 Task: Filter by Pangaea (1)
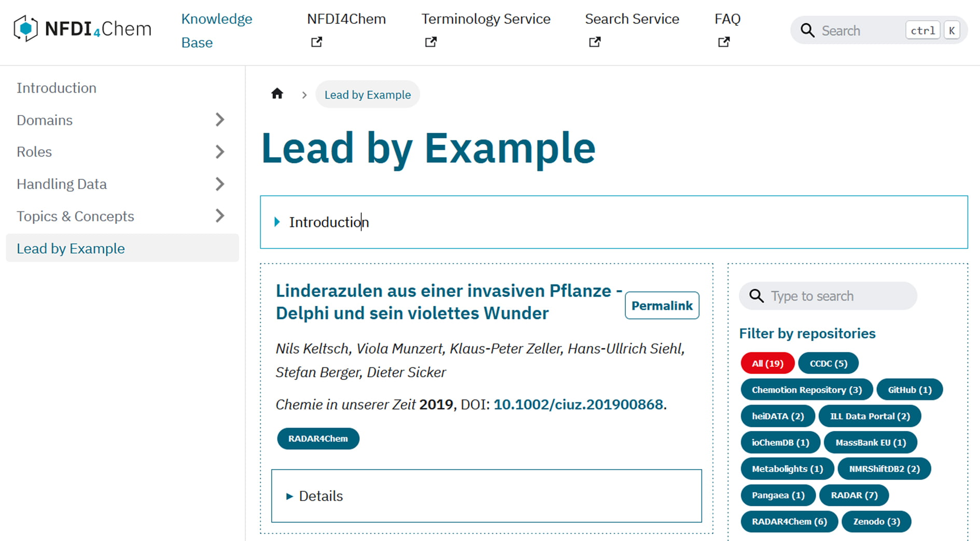[x=778, y=495]
